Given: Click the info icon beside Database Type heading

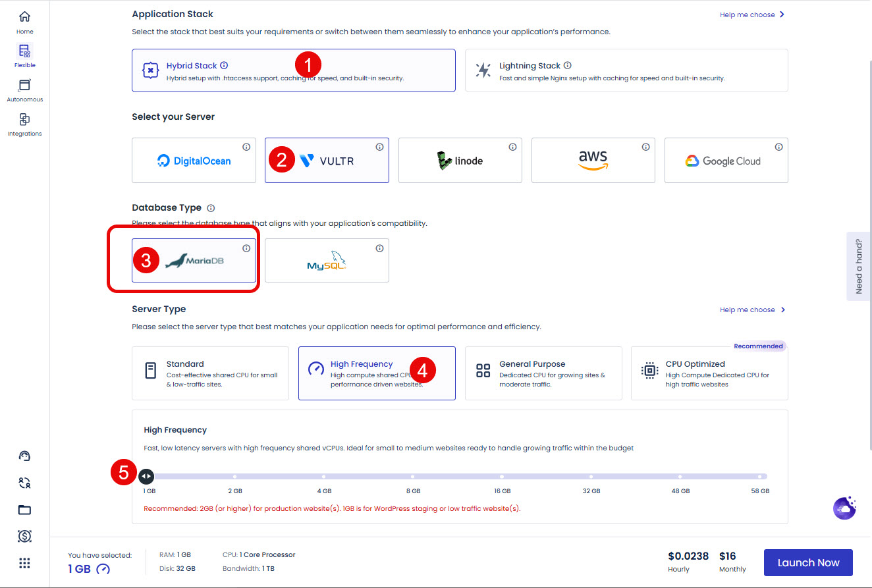Looking at the screenshot, I should pos(211,207).
